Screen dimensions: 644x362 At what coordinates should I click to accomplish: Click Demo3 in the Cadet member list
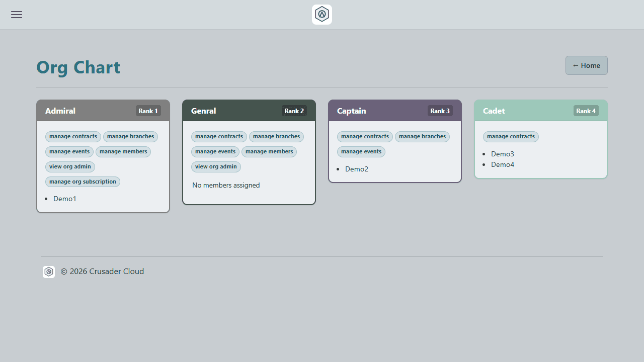503,154
